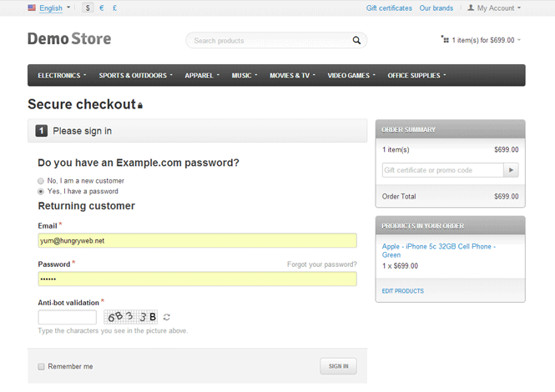Click the CAPTCHA refresh icon
The width and height of the screenshot is (555, 392).
point(167,317)
